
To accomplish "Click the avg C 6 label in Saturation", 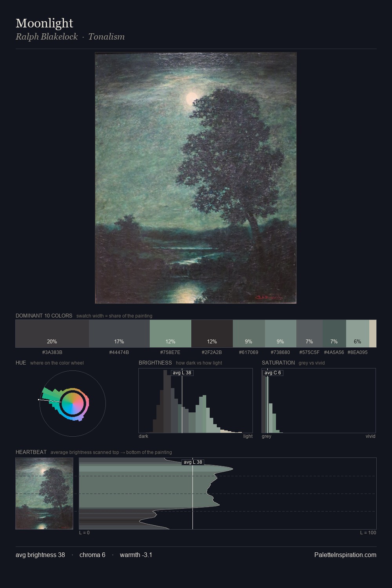I will 272,373.
